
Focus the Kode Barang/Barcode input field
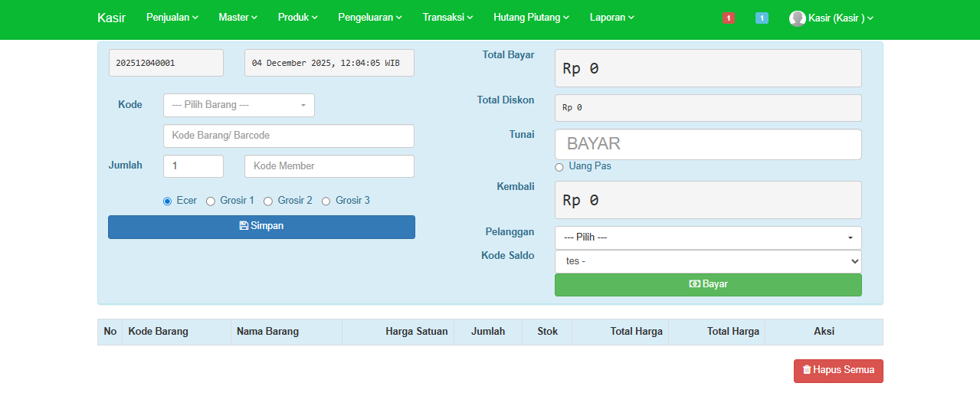coord(288,136)
